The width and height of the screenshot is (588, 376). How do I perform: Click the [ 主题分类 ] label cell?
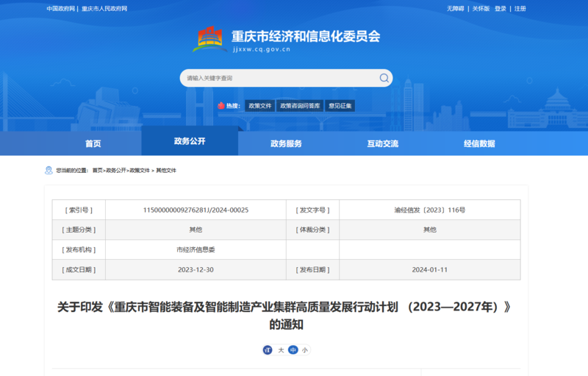pos(79,230)
